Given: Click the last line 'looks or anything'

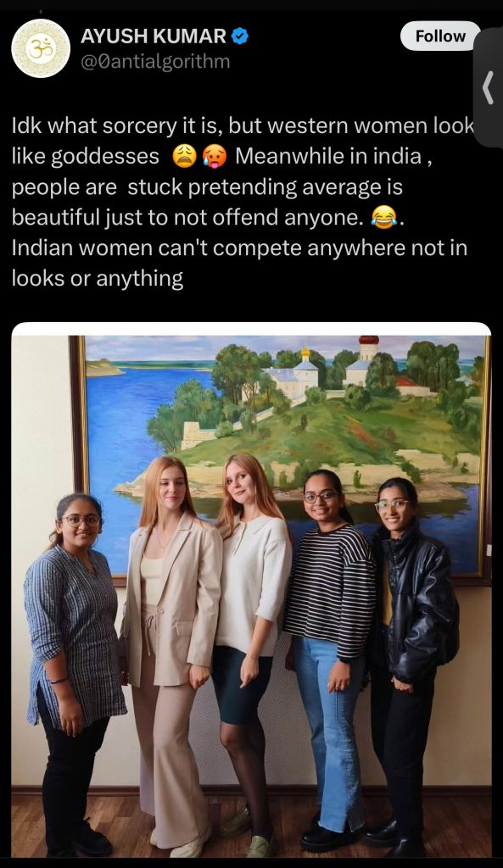Looking at the screenshot, I should pos(98,278).
